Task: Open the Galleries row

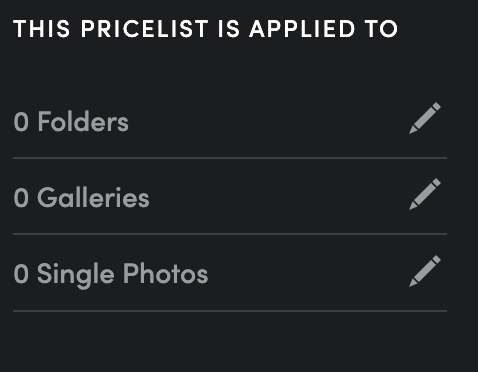Action: (x=230, y=197)
